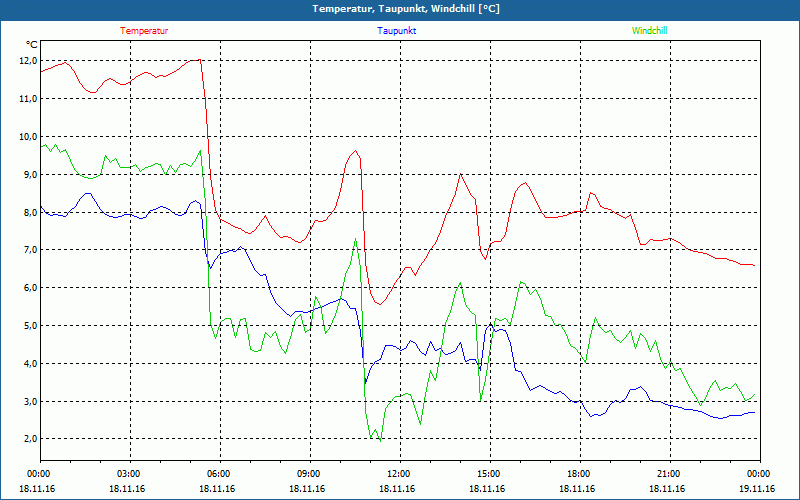Image resolution: width=800 pixels, height=500 pixels.
Task: Click the green Windchill legend label
Action: click(x=649, y=31)
